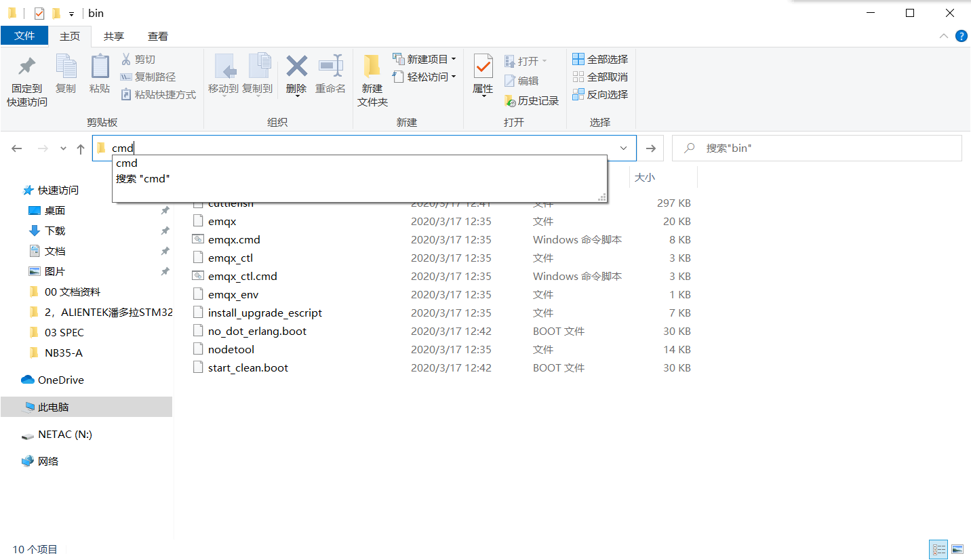Open Easy access (轻松访问) dropdown

(424, 77)
